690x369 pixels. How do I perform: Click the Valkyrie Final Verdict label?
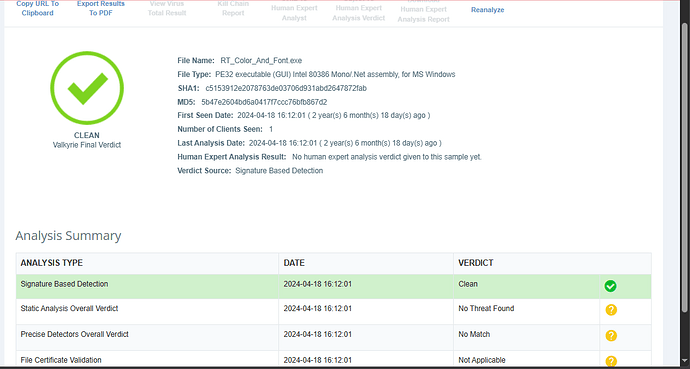click(87, 145)
